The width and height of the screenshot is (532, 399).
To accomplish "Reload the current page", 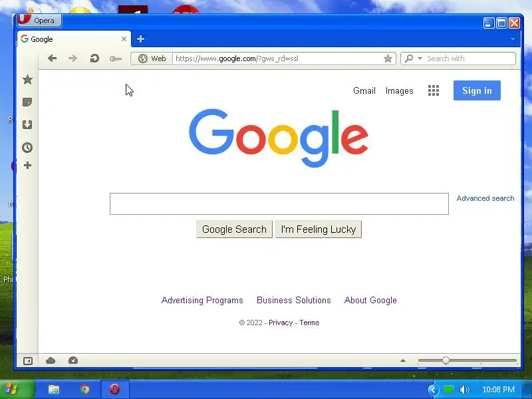I will pyautogui.click(x=94, y=59).
